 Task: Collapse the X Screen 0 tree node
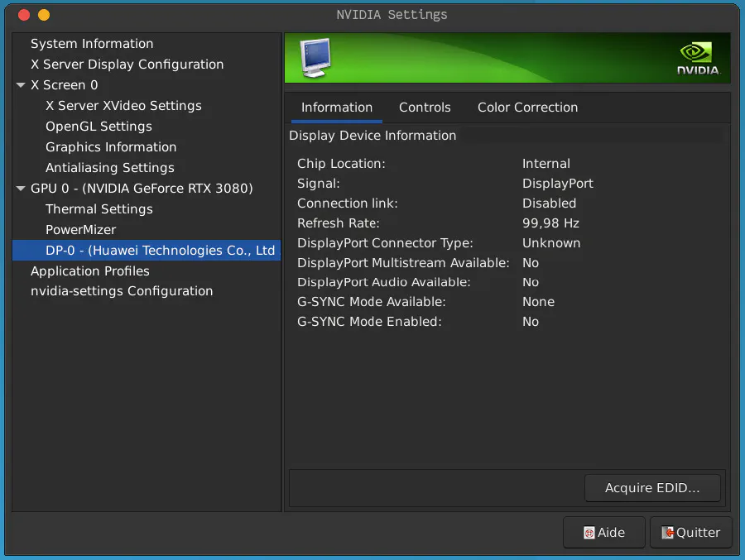pyautogui.click(x=21, y=85)
